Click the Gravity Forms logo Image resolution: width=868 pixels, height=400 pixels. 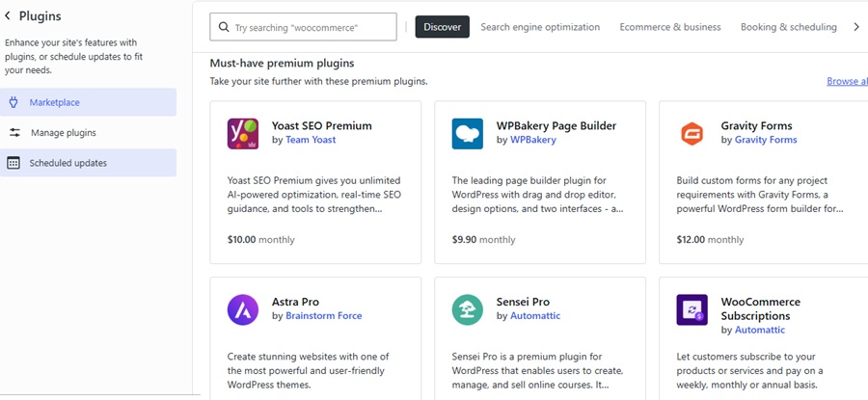coord(692,133)
